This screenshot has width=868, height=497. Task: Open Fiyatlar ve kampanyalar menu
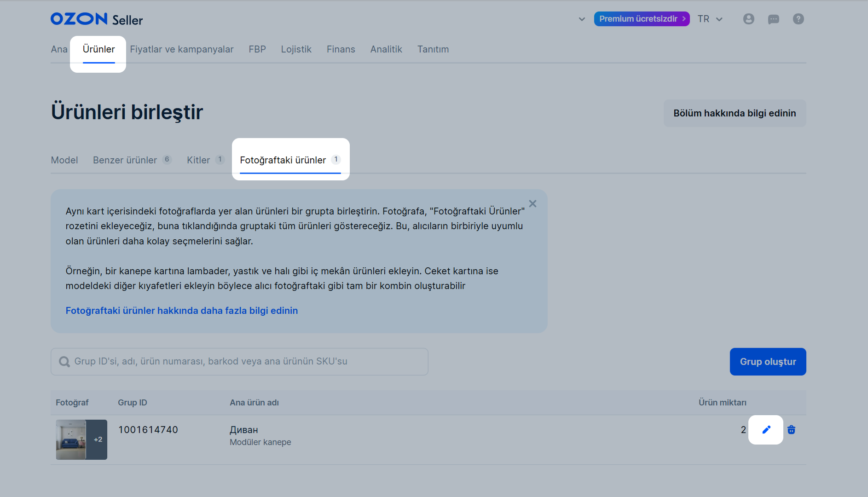[182, 49]
